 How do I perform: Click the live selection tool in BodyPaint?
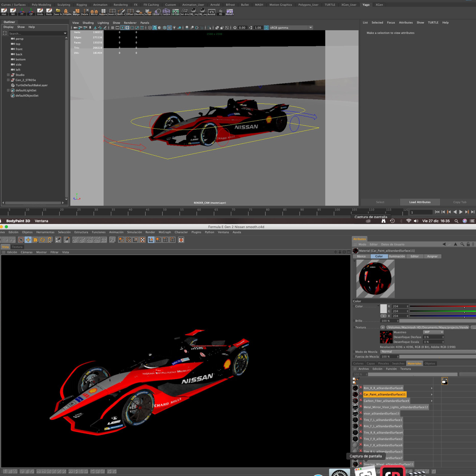tap(21, 240)
